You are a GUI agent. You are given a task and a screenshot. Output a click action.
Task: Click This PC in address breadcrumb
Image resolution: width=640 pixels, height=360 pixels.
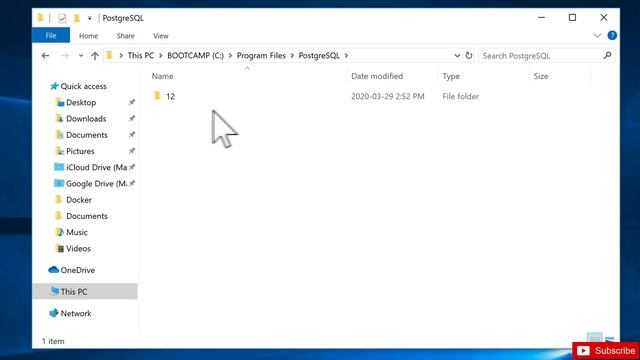140,56
